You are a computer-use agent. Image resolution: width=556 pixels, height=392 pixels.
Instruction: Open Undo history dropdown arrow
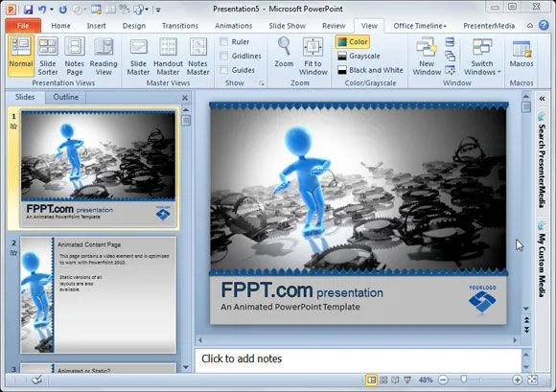52,10
